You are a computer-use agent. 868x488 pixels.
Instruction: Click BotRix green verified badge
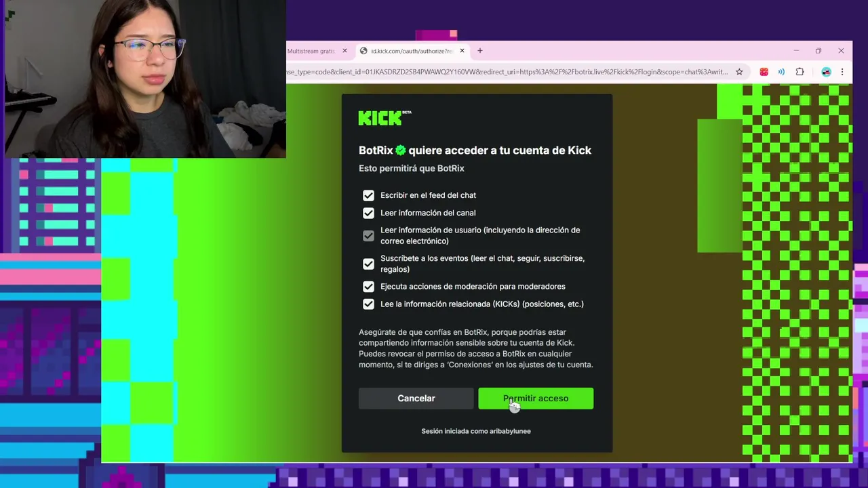(x=401, y=150)
